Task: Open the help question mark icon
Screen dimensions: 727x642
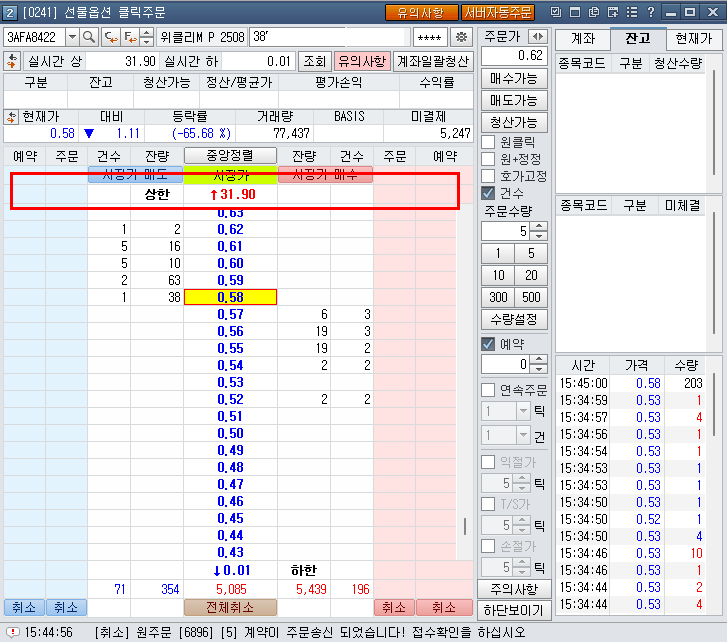Action: 650,12
